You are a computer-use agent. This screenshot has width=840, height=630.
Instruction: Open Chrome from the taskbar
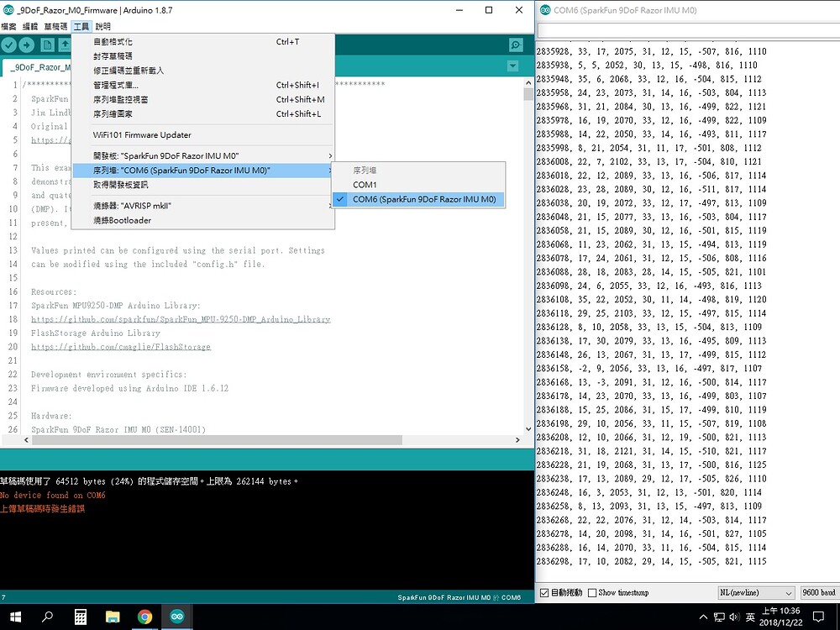pyautogui.click(x=144, y=616)
